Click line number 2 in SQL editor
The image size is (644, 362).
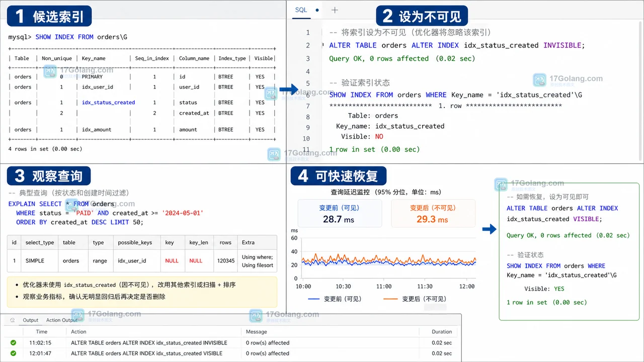pos(308,45)
